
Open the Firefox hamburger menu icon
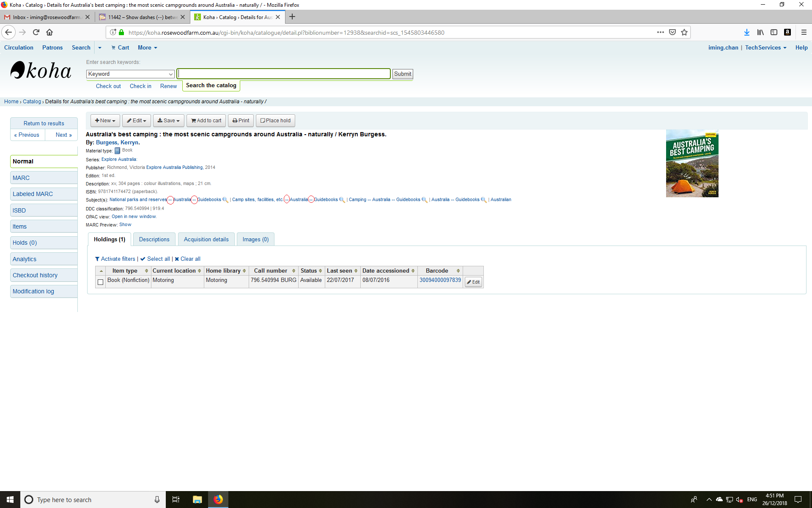coord(804,32)
